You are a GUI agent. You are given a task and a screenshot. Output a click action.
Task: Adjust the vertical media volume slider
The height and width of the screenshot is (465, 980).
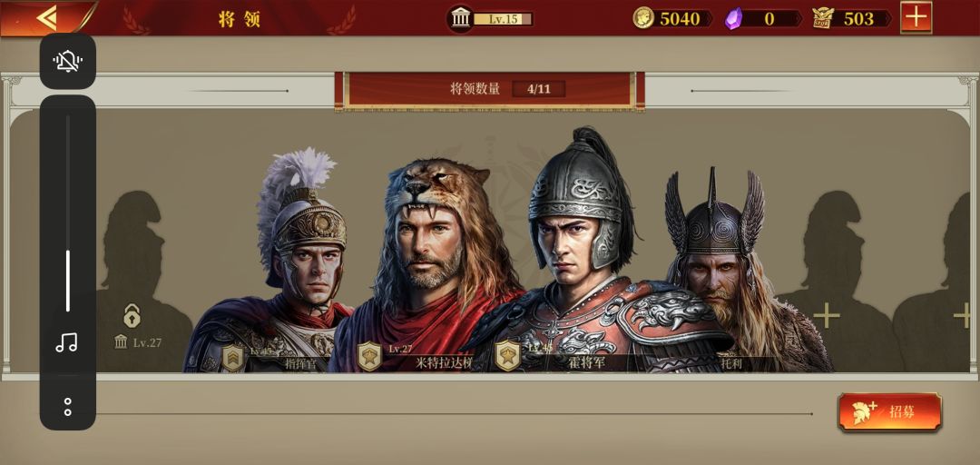click(x=67, y=213)
